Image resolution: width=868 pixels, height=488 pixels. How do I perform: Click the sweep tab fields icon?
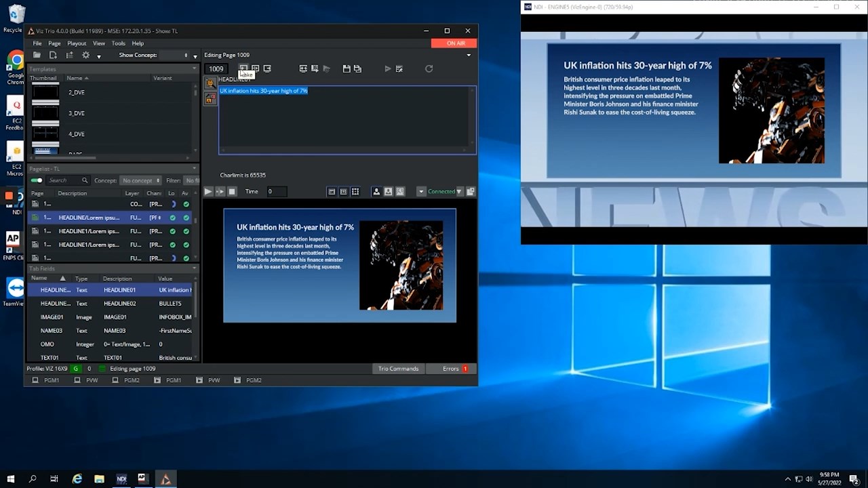[x=303, y=68]
